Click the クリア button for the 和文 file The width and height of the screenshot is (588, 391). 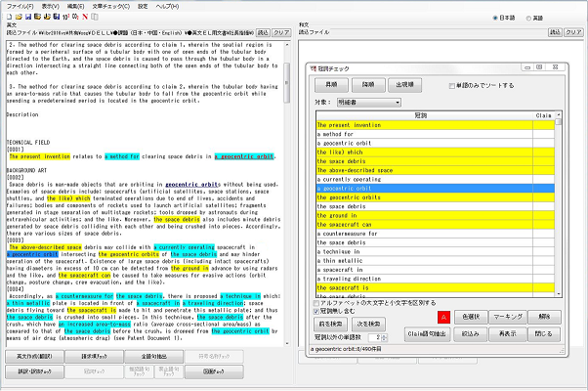point(573,32)
